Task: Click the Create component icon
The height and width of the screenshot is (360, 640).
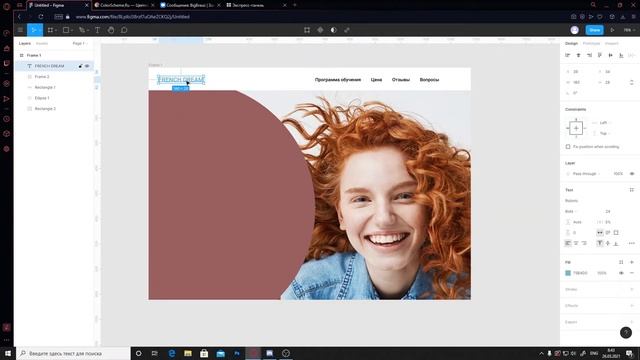Action: (x=320, y=30)
